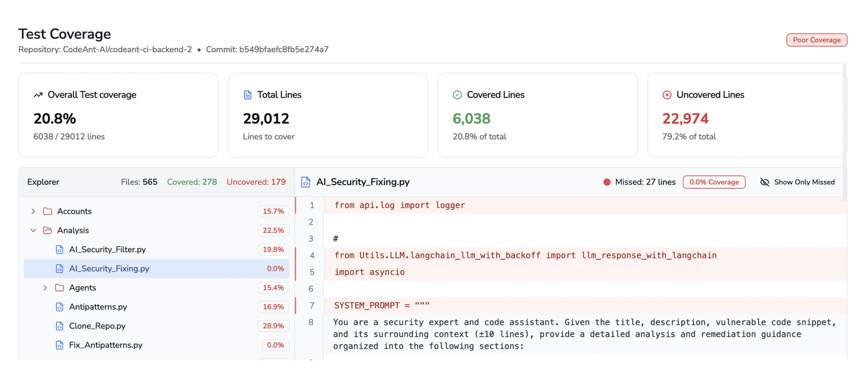This screenshot has width=868, height=375.
Task: Open Antipatterns.py from the file tree
Action: click(156, 307)
